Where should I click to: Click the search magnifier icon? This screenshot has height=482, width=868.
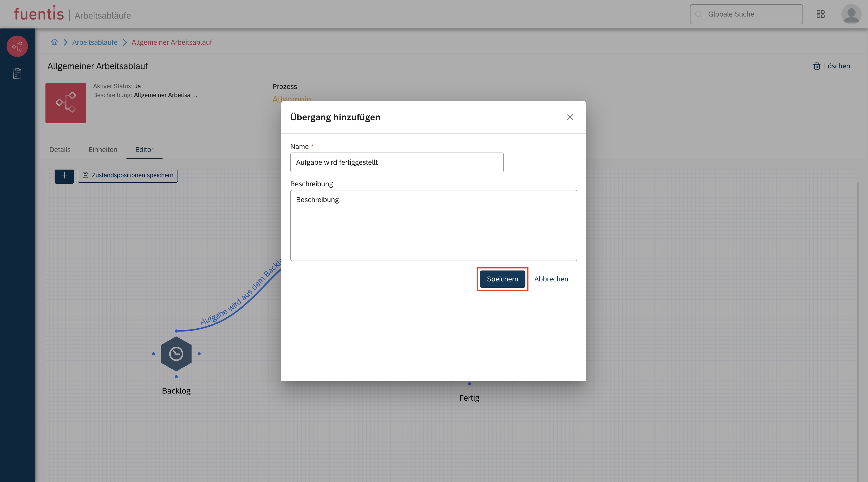pos(699,14)
